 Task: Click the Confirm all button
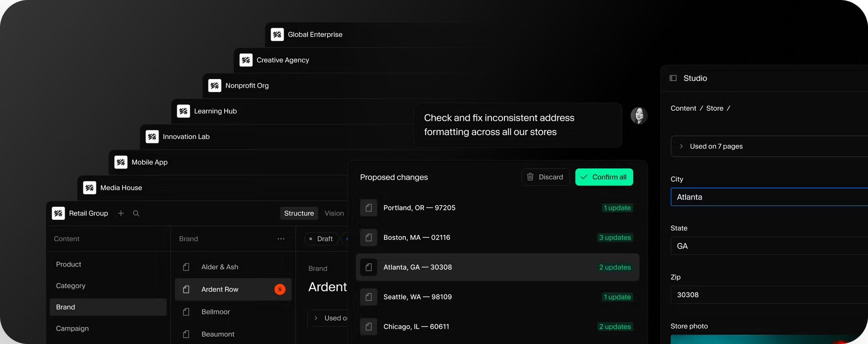(x=604, y=177)
